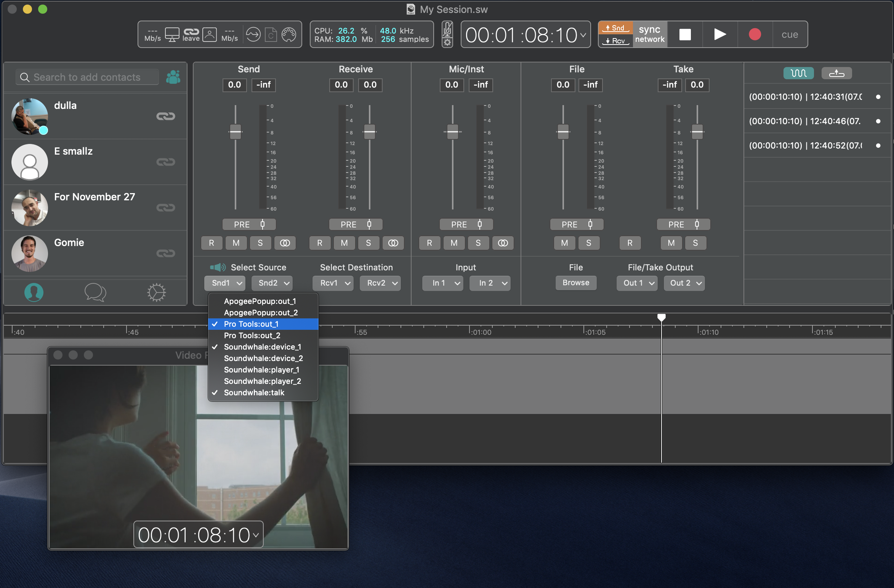Click the waveform view icon

[x=798, y=73]
